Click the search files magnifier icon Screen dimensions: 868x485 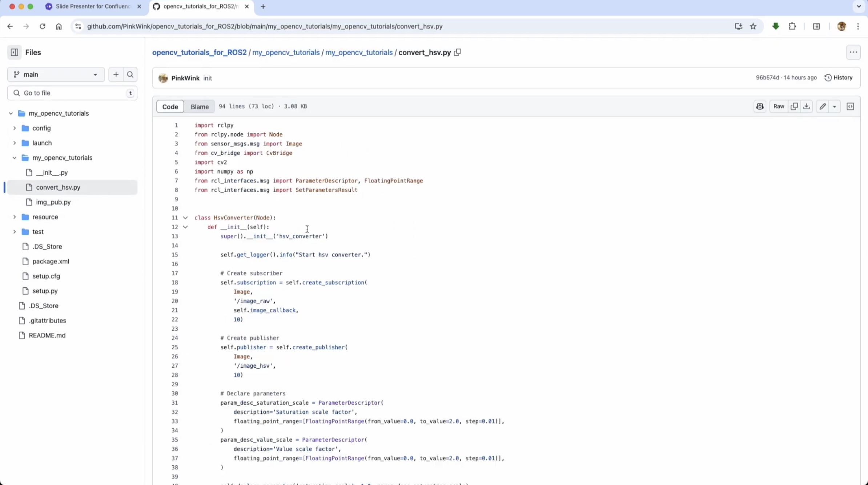click(130, 74)
